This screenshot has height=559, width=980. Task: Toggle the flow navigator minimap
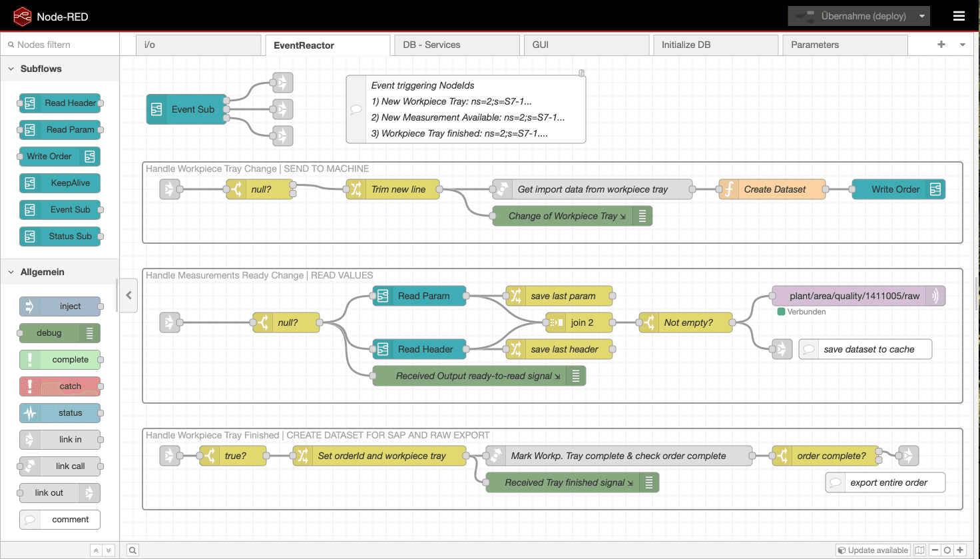click(x=921, y=550)
